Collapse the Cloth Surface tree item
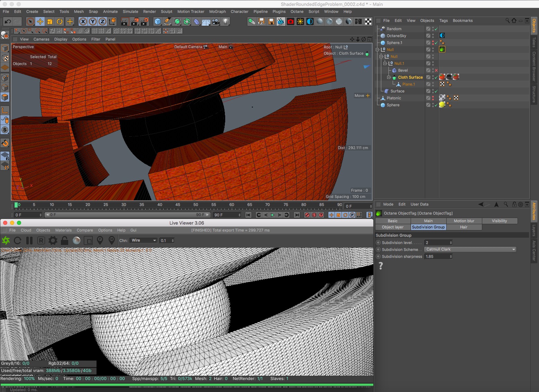The height and width of the screenshot is (392, 539). tap(389, 77)
